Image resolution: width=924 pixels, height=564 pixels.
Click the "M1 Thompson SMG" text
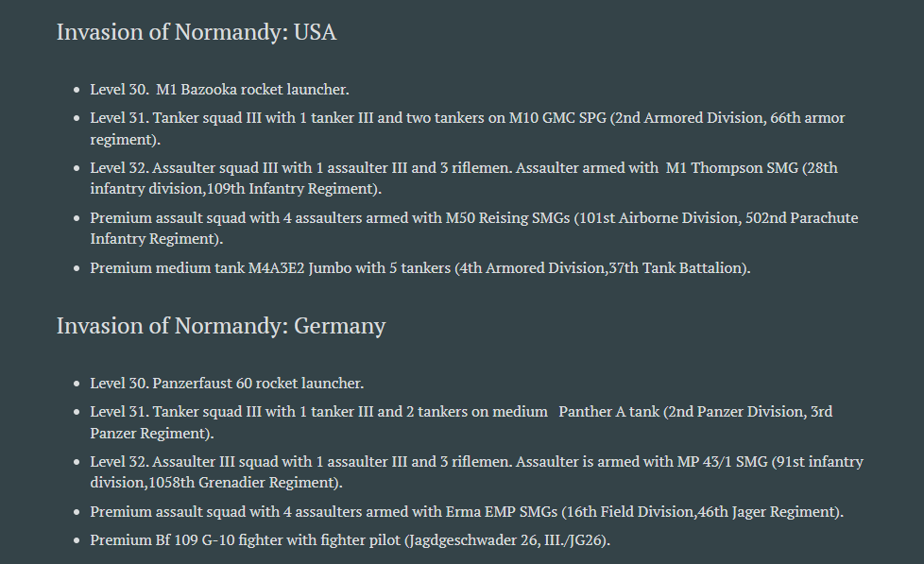(x=731, y=168)
